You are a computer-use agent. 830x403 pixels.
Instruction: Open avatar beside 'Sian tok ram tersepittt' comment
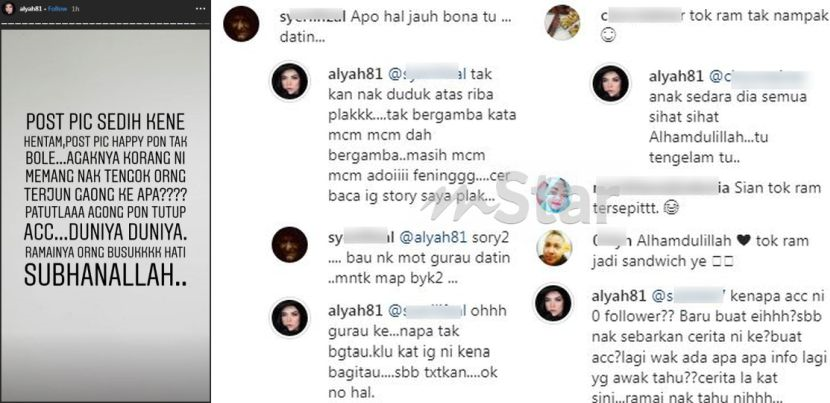pyautogui.click(x=554, y=195)
